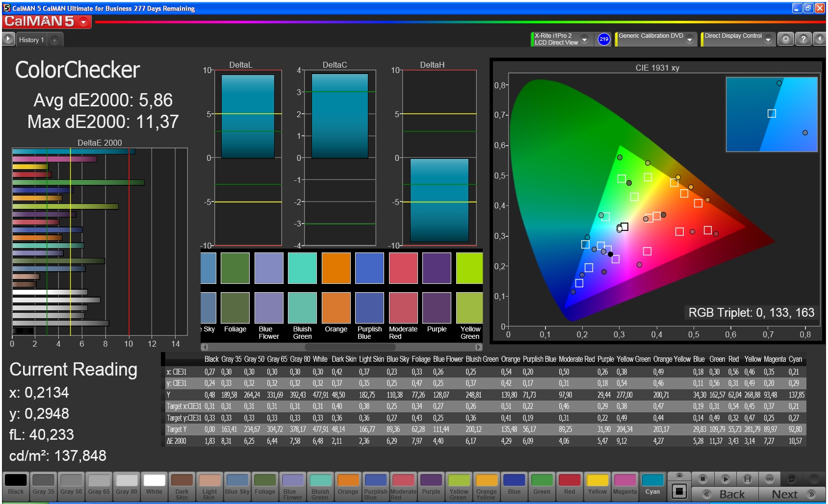Toggle the left panel arrow button
The height and width of the screenshot is (504, 828).
[8, 39]
